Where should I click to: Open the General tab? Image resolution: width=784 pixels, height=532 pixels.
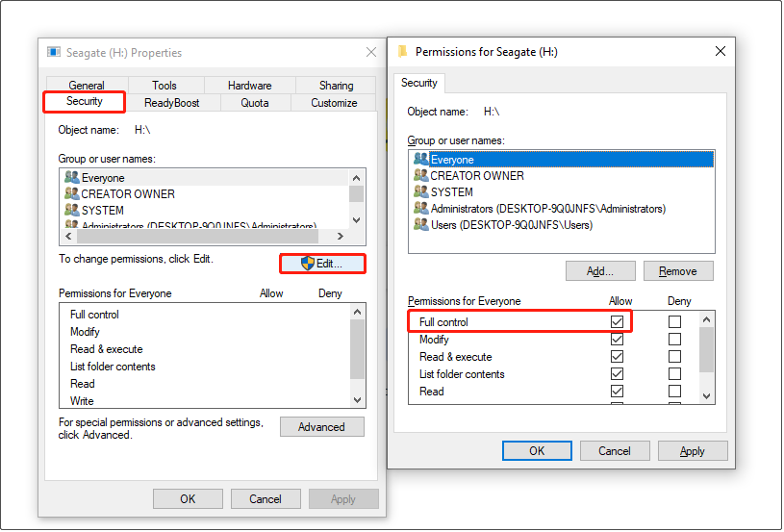[87, 85]
